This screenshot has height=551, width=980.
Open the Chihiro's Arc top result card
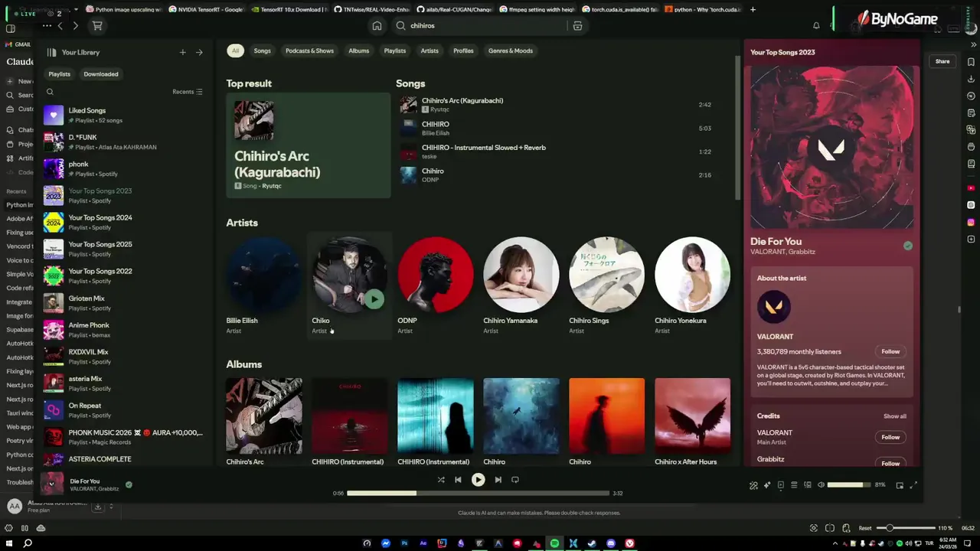(x=309, y=145)
